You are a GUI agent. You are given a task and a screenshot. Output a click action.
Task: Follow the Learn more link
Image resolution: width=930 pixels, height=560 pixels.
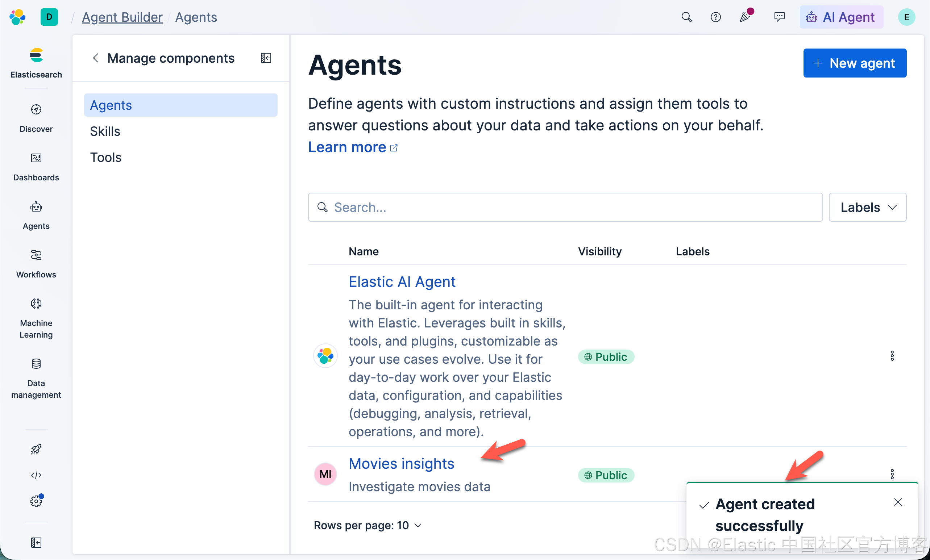[x=353, y=147]
